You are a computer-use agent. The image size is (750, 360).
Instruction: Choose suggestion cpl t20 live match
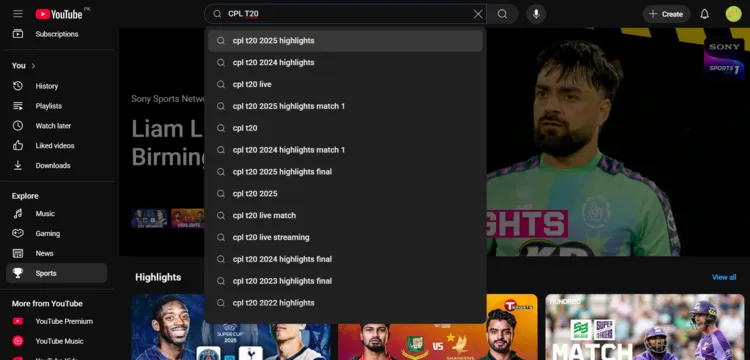345,216
